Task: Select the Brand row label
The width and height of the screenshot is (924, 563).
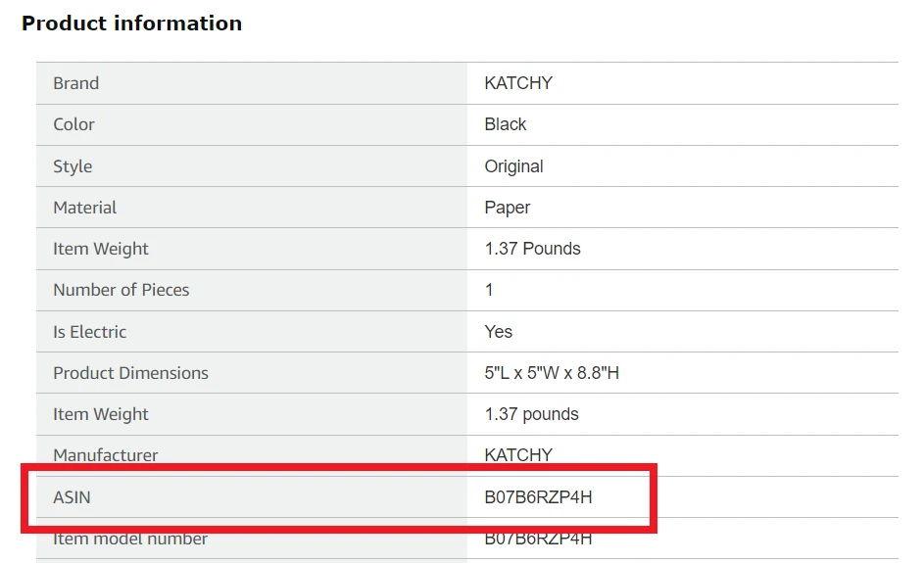Action: (75, 83)
